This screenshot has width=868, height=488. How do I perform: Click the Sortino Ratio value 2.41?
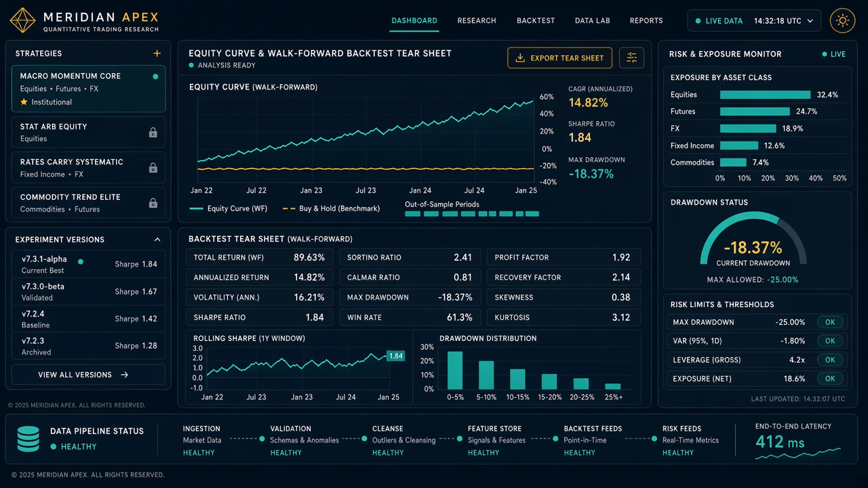point(462,258)
